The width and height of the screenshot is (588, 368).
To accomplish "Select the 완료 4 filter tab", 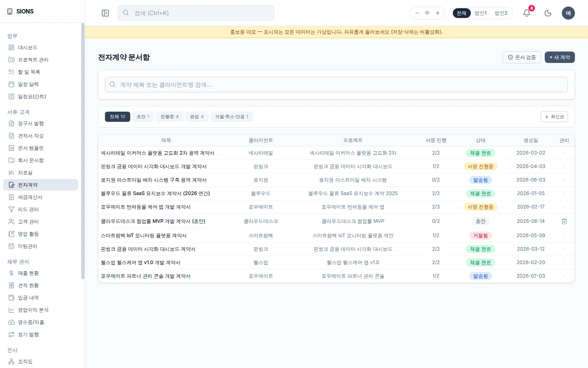I will click(197, 117).
